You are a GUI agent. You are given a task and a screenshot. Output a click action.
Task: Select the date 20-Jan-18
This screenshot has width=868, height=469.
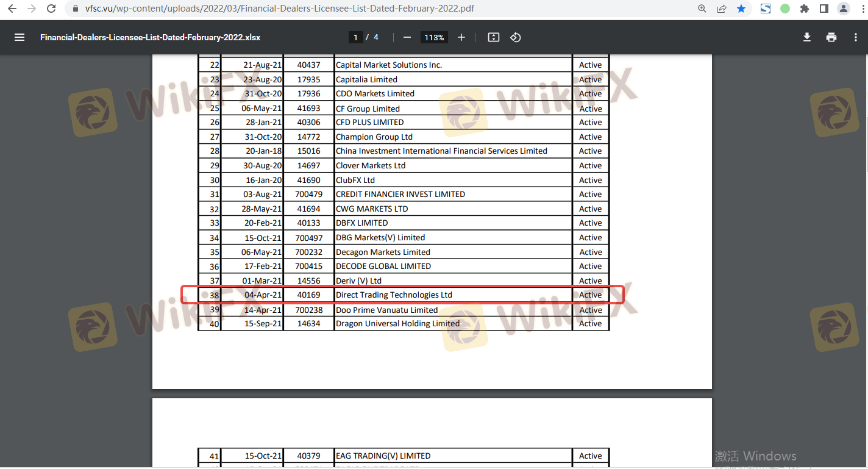264,151
